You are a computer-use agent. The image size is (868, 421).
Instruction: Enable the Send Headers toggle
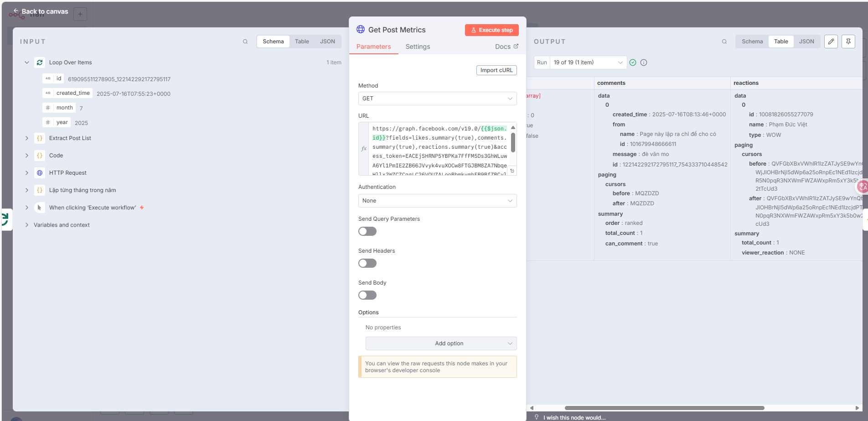pyautogui.click(x=367, y=263)
